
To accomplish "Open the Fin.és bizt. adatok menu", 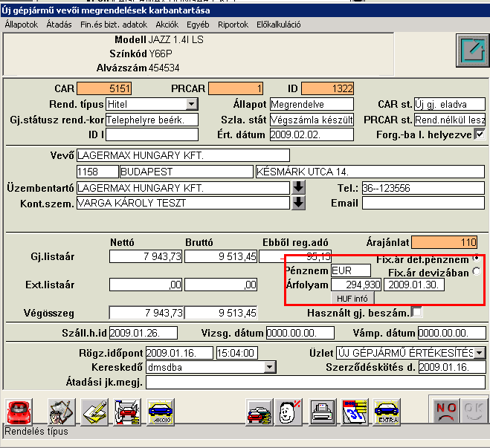I will [x=114, y=25].
